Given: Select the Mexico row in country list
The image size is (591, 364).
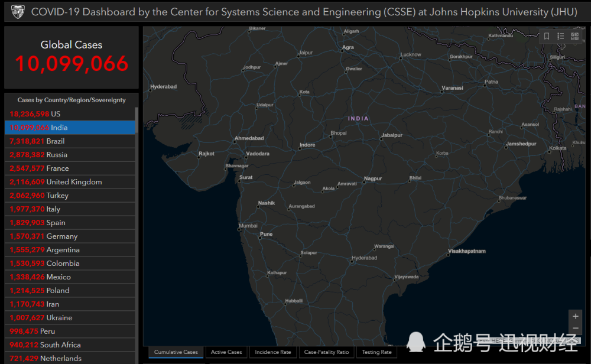Looking at the screenshot, I should pos(70,277).
